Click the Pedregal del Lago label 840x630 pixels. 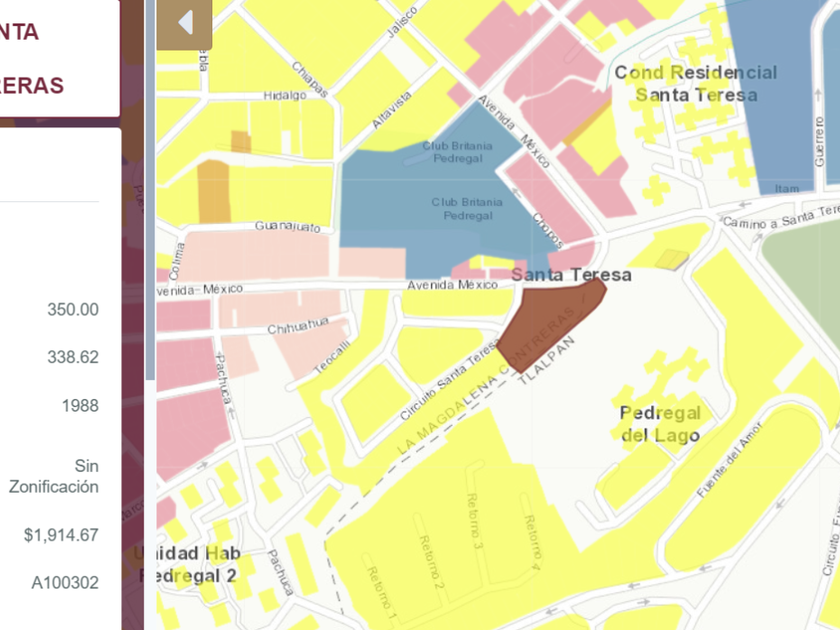tap(660, 424)
